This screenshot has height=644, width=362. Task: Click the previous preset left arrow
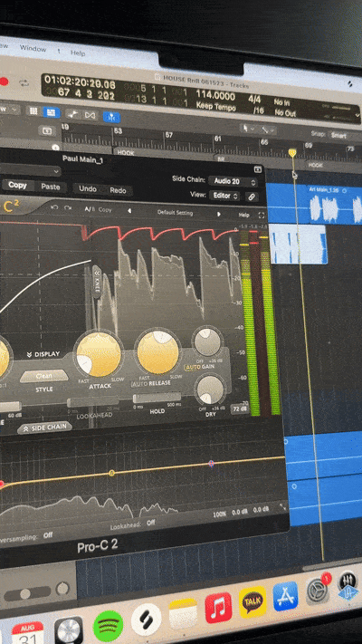point(129,211)
